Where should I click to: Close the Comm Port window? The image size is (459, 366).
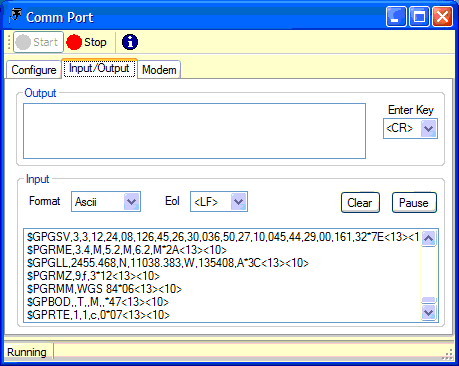[x=442, y=16]
